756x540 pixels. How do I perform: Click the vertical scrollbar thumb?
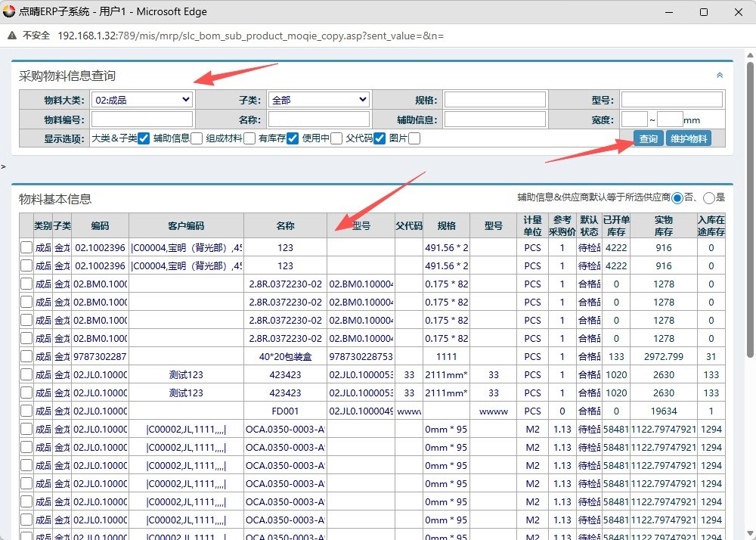[750, 209]
